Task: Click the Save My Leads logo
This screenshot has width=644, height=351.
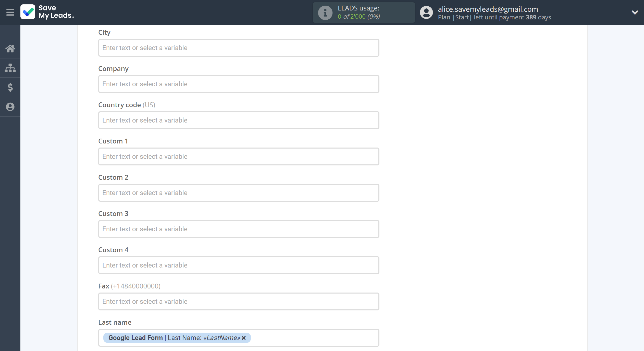Action: (47, 12)
